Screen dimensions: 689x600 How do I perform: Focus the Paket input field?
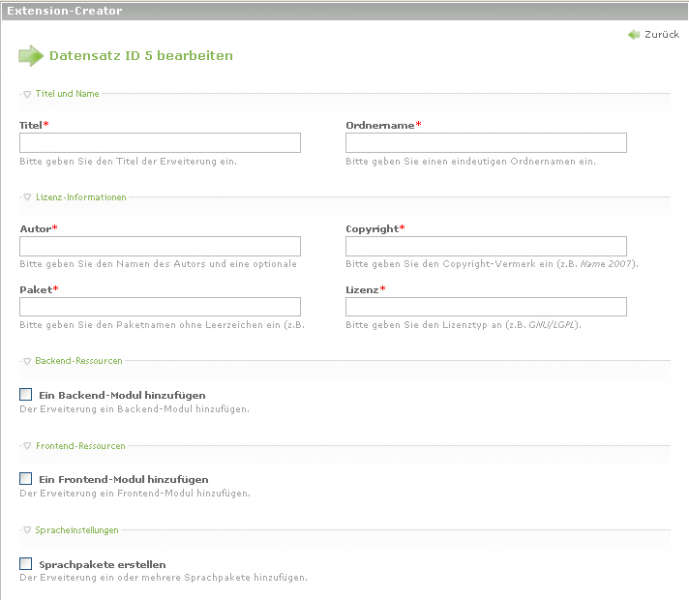pyautogui.click(x=160, y=307)
